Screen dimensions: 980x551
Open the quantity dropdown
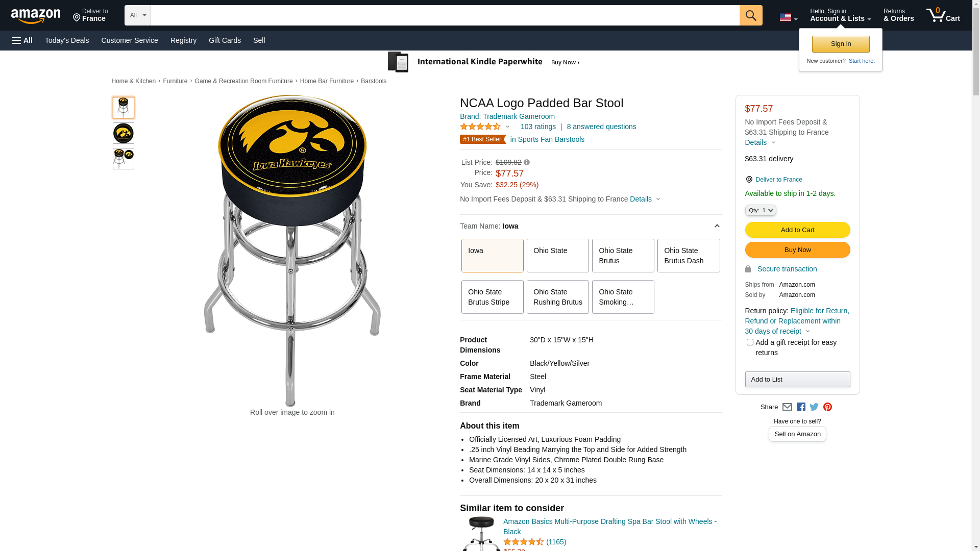pos(760,210)
